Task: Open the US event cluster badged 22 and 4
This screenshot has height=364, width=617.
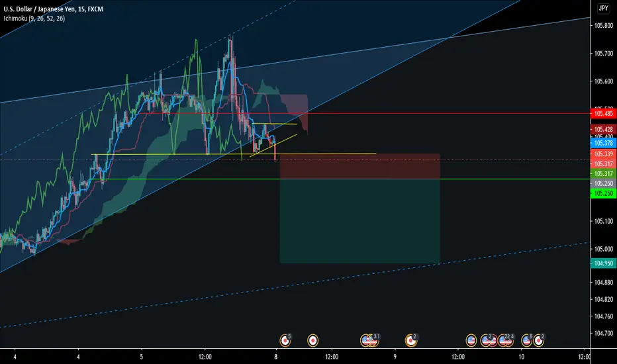Action: point(506,340)
